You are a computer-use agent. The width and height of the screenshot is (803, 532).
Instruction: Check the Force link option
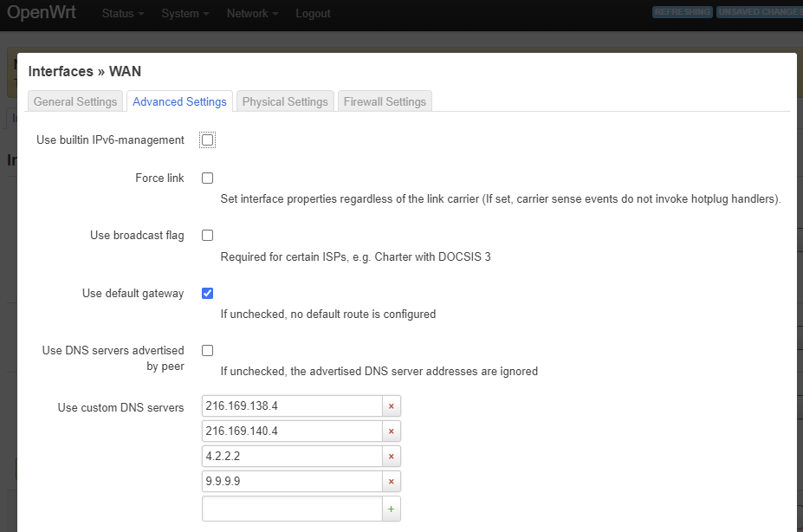pyautogui.click(x=206, y=178)
